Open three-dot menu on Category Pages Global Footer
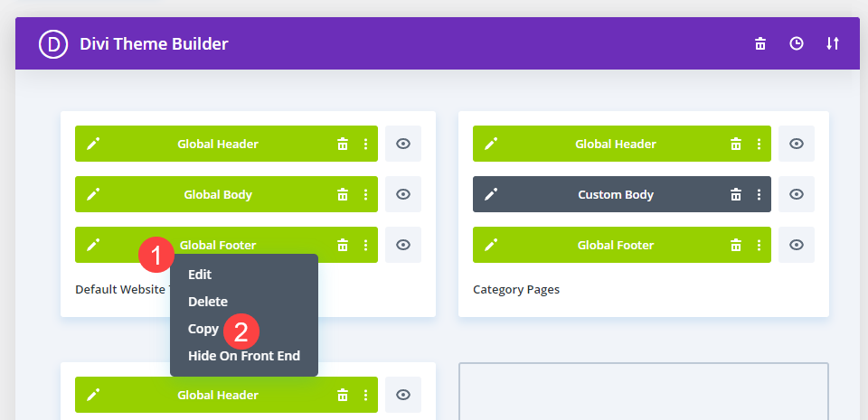 tap(759, 245)
